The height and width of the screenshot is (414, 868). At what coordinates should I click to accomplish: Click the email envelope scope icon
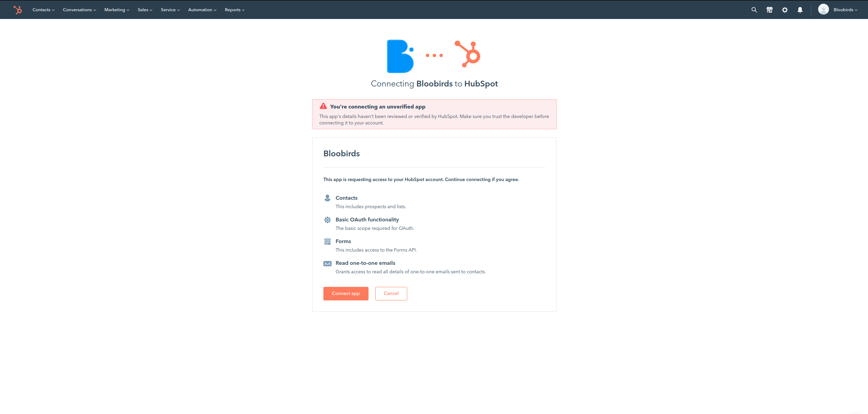pos(327,263)
